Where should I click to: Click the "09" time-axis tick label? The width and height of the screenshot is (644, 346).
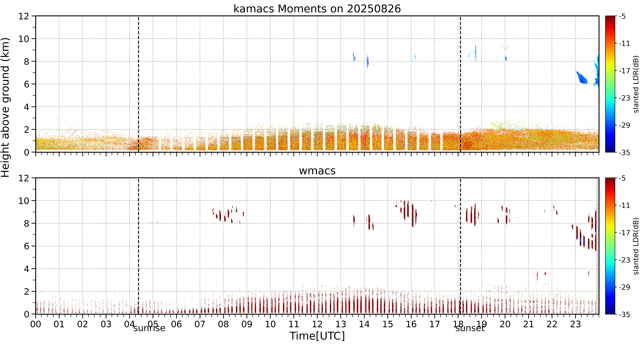(247, 324)
